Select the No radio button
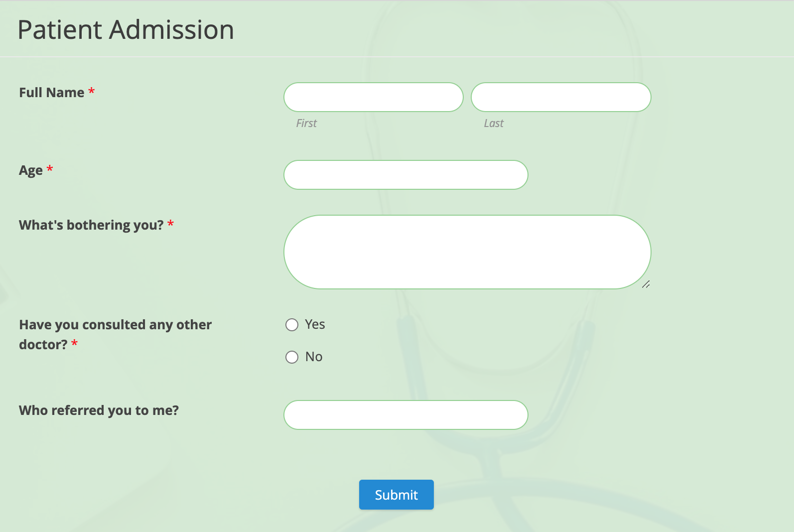 292,357
